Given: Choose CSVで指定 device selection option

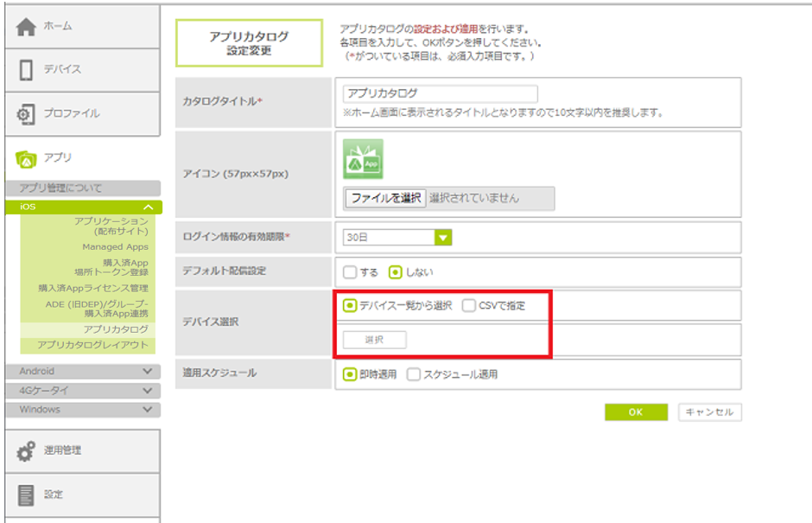Looking at the screenshot, I should pyautogui.click(x=468, y=305).
